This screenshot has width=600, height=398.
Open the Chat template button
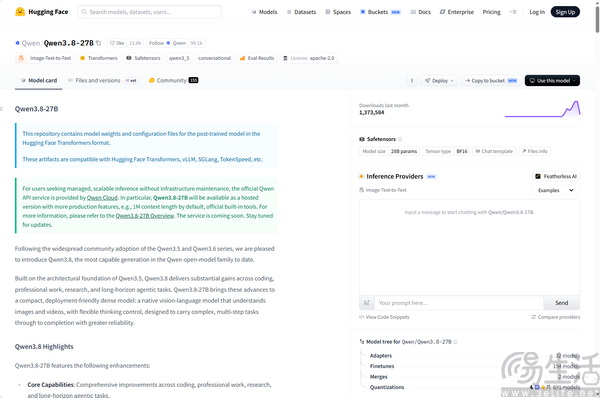(494, 151)
